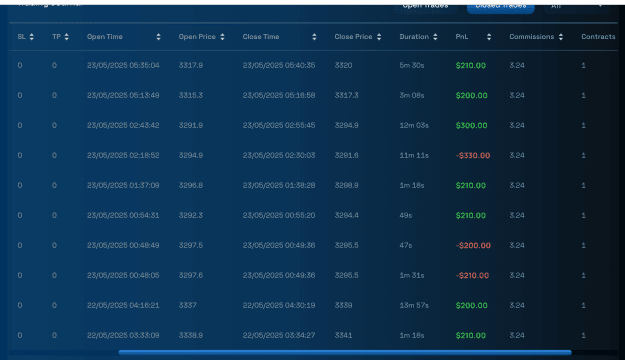Screen dimensions: 625x360
Task: Toggle PnL column sort arrows
Action: coord(489,37)
